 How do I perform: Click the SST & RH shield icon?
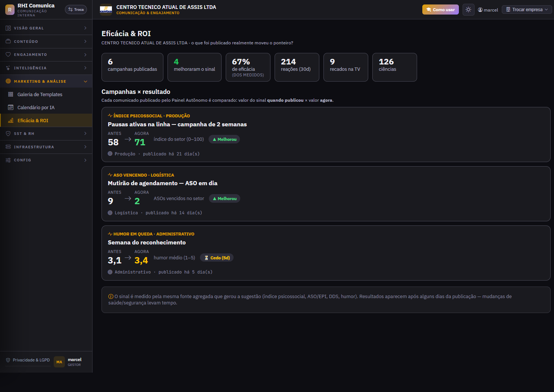(8, 133)
